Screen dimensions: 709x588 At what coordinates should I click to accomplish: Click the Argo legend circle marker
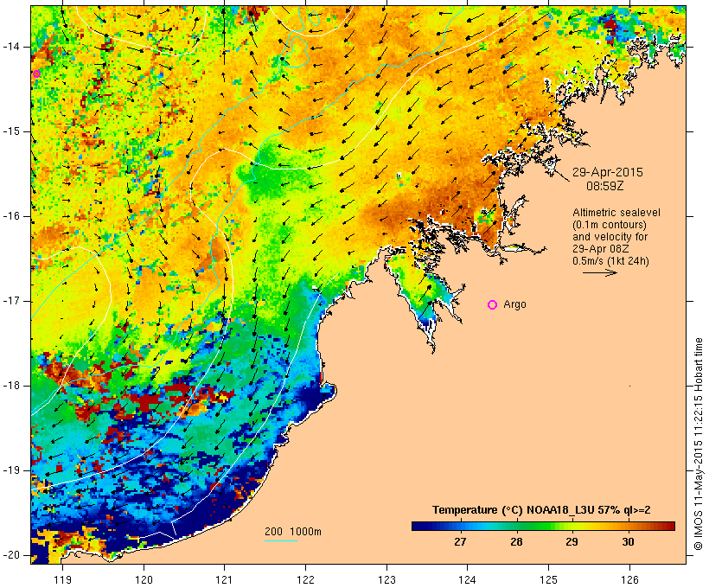(493, 305)
